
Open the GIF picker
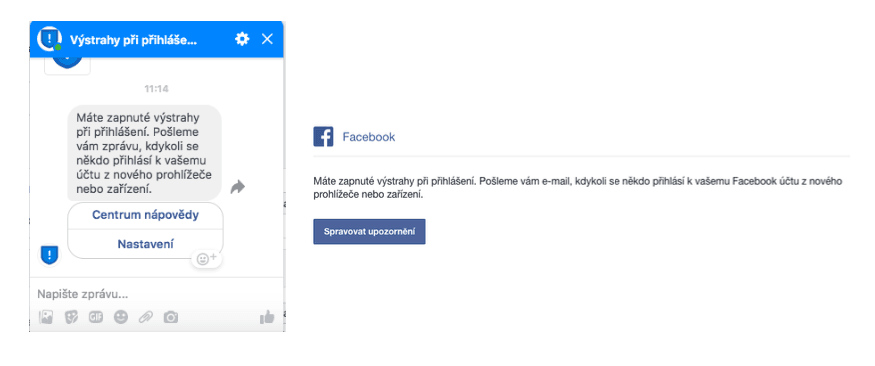coord(96,317)
